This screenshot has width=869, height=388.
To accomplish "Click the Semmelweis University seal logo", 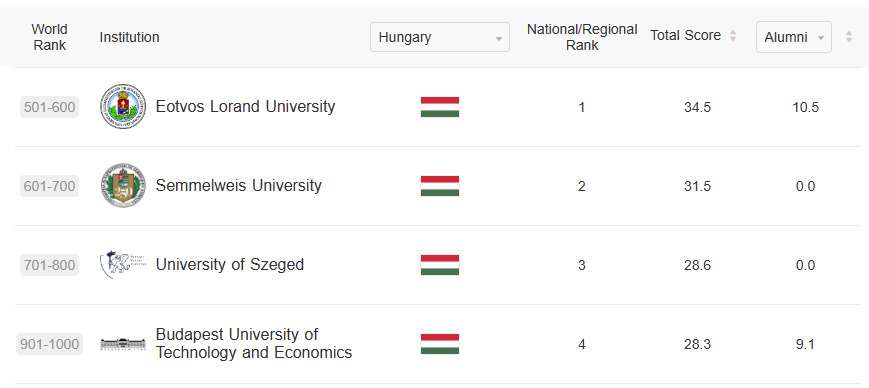I will pos(123,186).
